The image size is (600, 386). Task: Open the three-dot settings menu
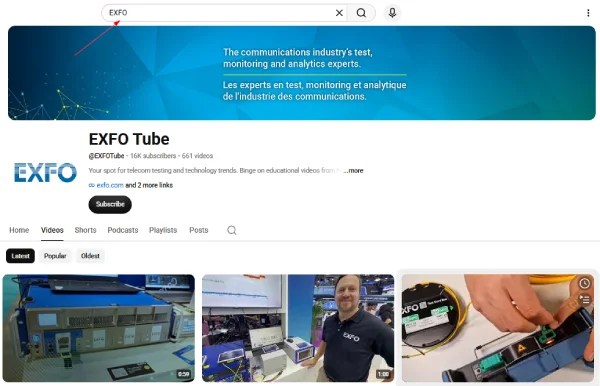(588, 13)
